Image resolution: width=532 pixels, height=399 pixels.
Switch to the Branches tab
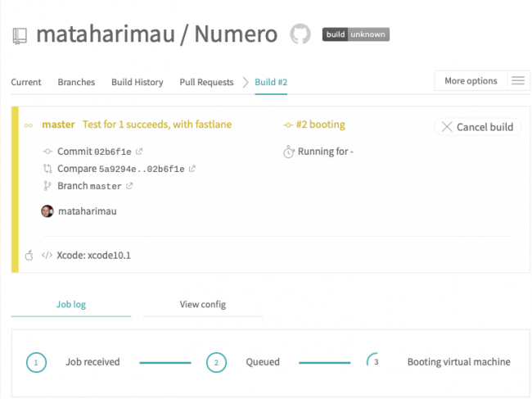76,82
